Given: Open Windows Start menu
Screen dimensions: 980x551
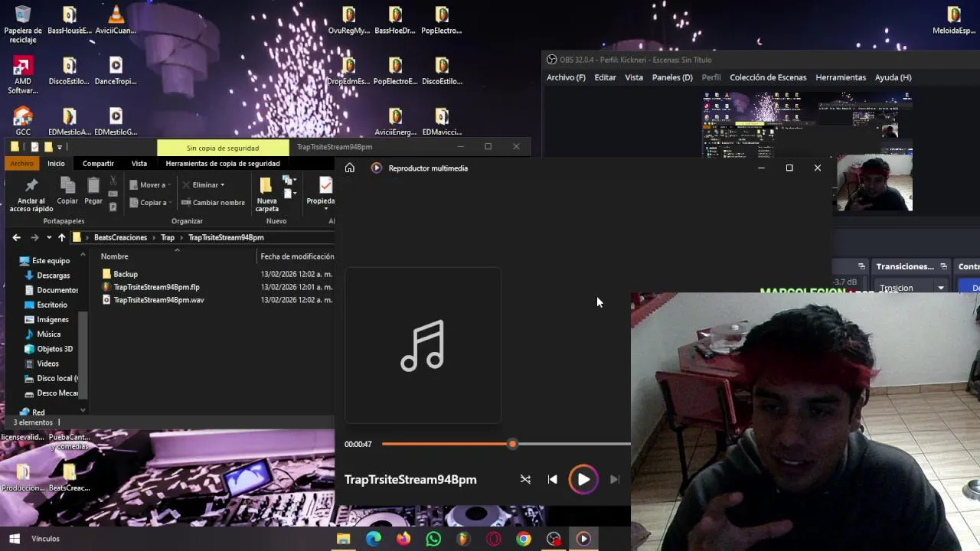Looking at the screenshot, I should (x=14, y=539).
